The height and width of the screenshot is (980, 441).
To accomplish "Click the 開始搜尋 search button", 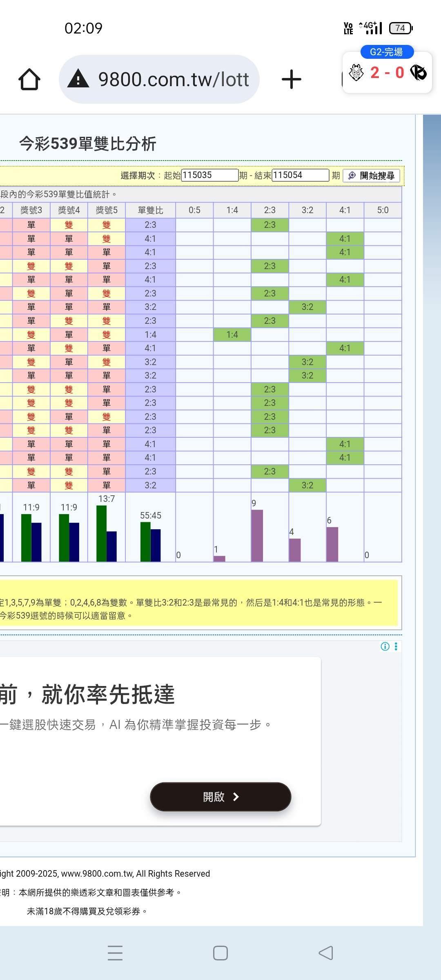I will (372, 176).
